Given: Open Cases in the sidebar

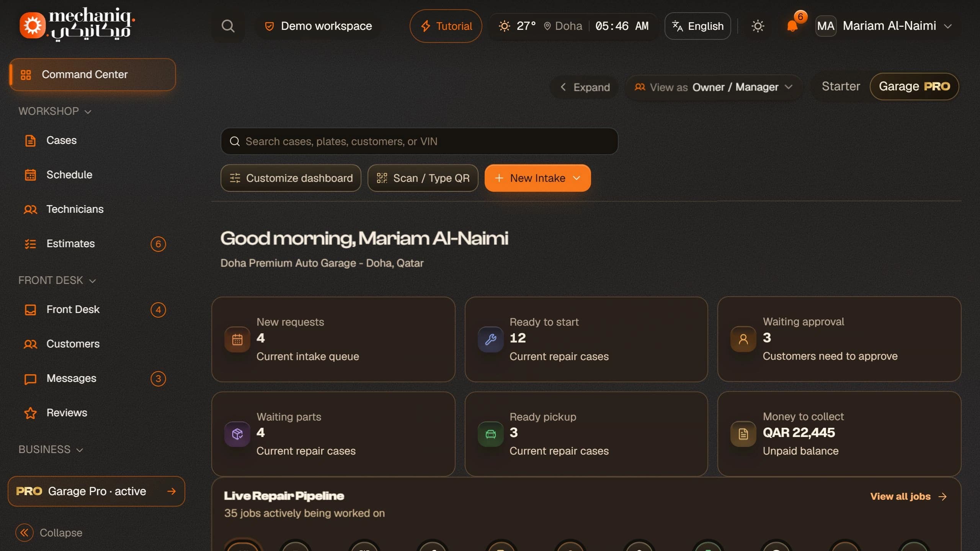Looking at the screenshot, I should pos(92,140).
